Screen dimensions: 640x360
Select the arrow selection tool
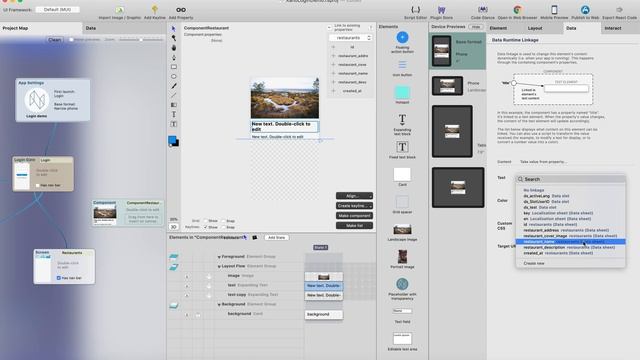[x=173, y=29]
